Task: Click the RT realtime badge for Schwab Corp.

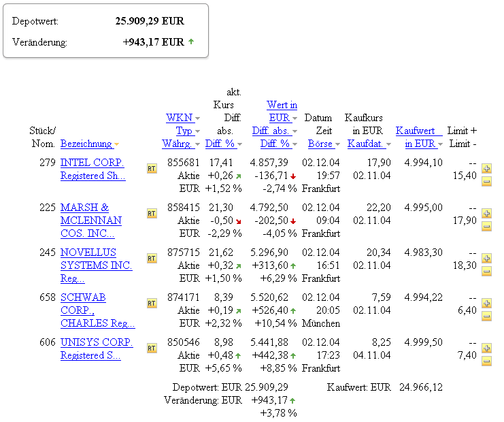Action: pos(152,304)
